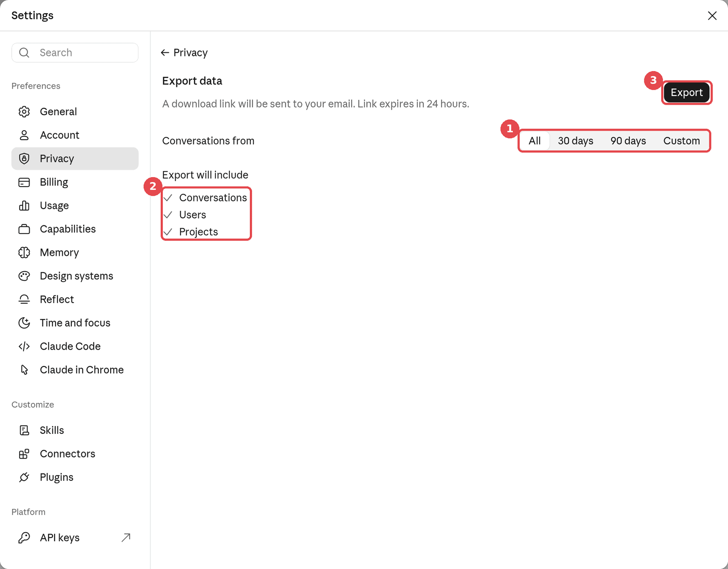Image resolution: width=728 pixels, height=569 pixels.
Task: Click the Privacy shield icon
Action: (x=24, y=158)
